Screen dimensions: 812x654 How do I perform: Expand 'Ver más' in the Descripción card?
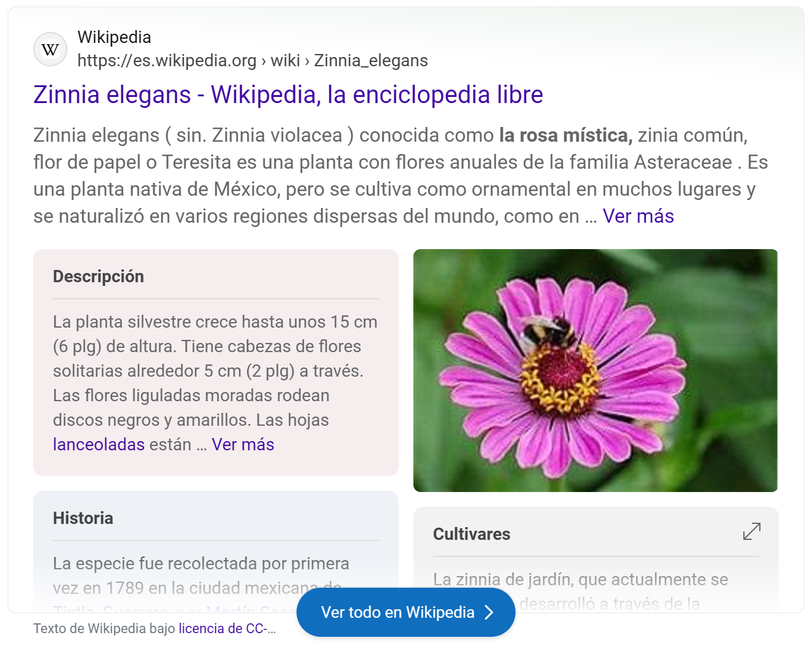(x=243, y=444)
